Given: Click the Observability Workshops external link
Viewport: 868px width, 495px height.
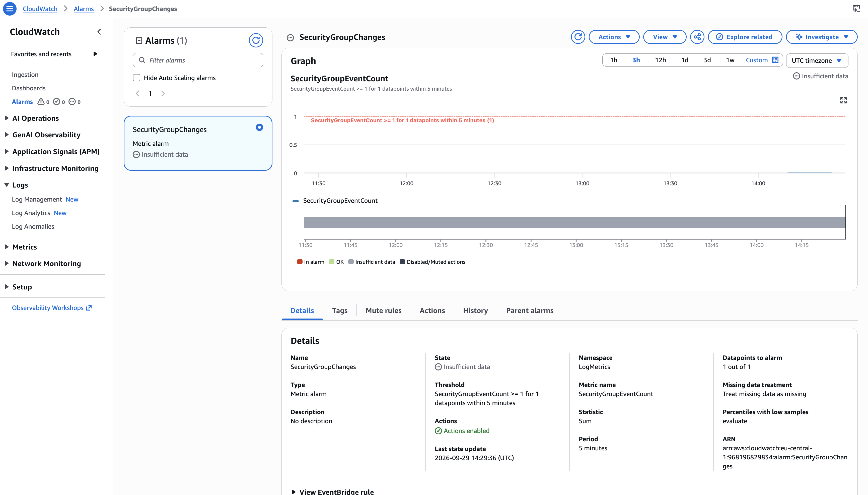Looking at the screenshot, I should (x=52, y=308).
